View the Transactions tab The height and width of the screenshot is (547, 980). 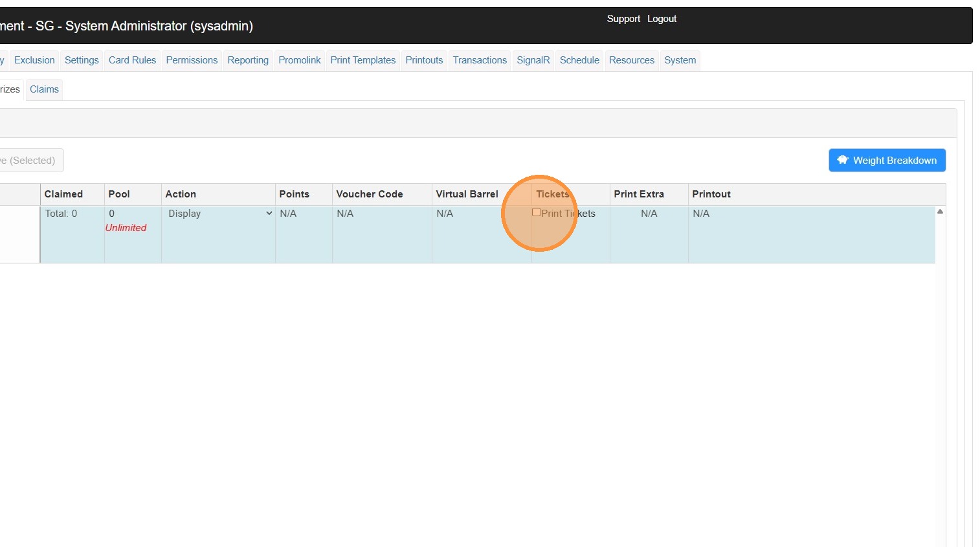tap(480, 60)
